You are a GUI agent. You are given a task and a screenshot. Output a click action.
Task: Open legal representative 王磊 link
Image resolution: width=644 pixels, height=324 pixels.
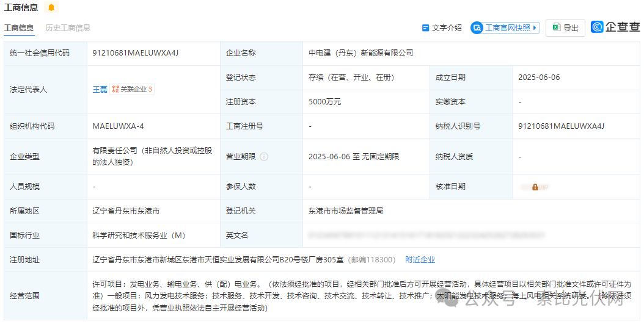coord(100,89)
